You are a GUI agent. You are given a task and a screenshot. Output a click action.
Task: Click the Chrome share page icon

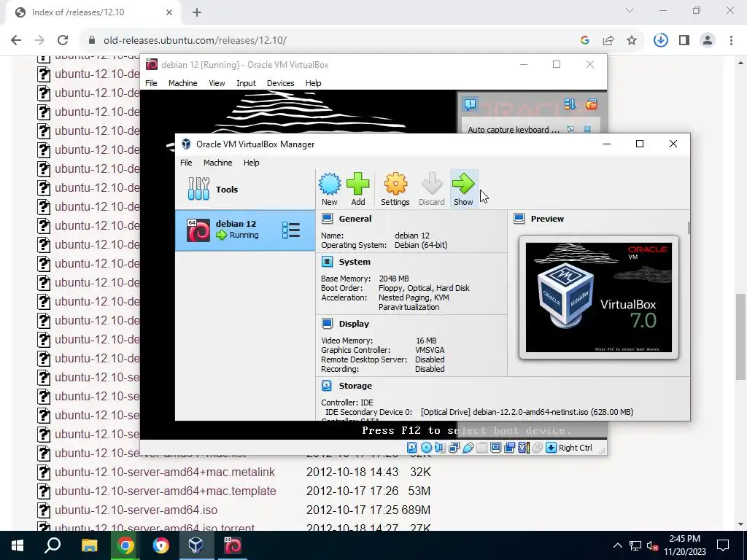tap(608, 41)
